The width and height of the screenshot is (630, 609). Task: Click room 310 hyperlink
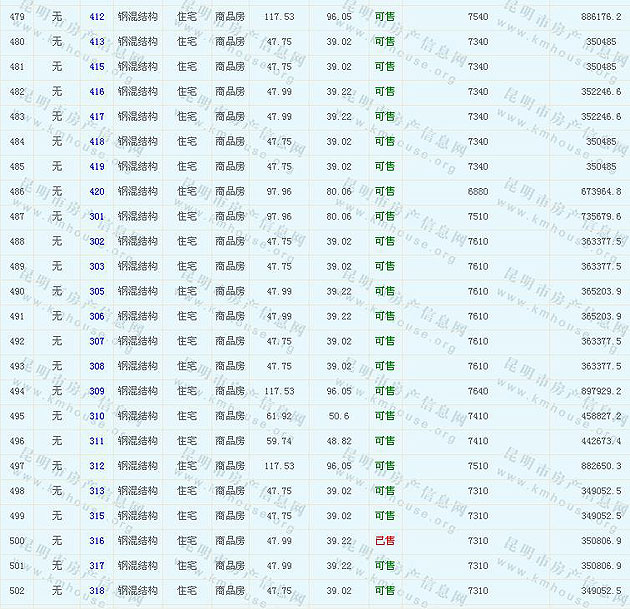click(x=96, y=417)
